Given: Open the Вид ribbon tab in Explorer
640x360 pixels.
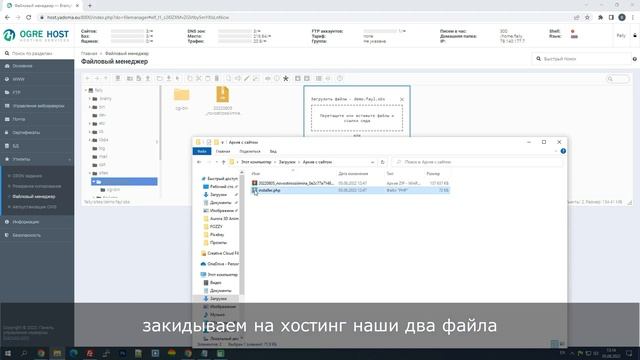Looking at the screenshot, I should (x=273, y=151).
